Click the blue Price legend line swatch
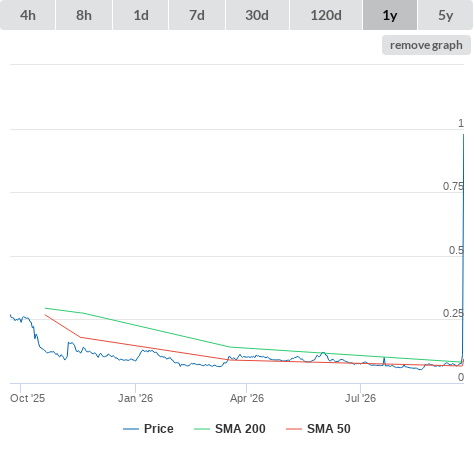The image size is (474, 455). 131,429
